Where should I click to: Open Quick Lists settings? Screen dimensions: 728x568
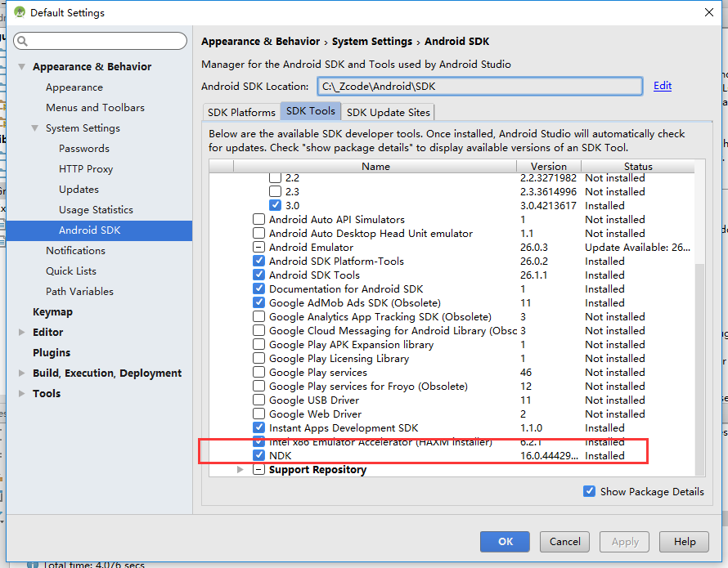click(71, 271)
